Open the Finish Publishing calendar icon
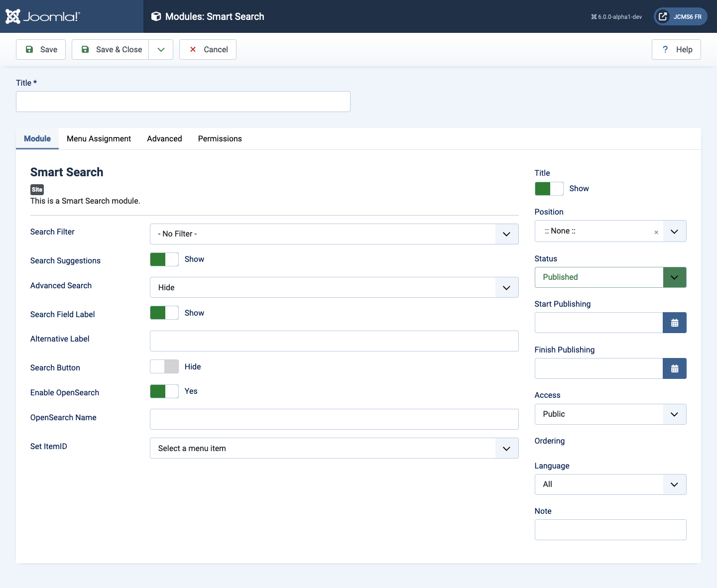717x588 pixels. pyautogui.click(x=675, y=368)
